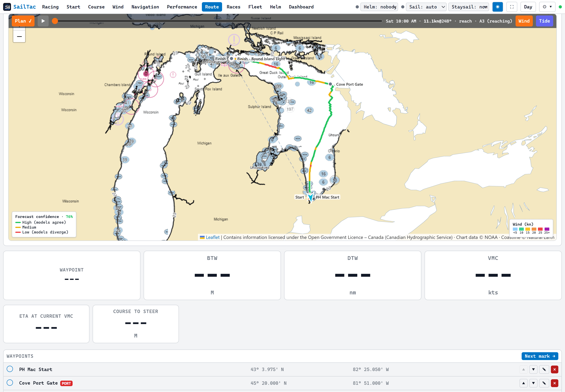Open the Sail: auto dropdown

[426, 7]
